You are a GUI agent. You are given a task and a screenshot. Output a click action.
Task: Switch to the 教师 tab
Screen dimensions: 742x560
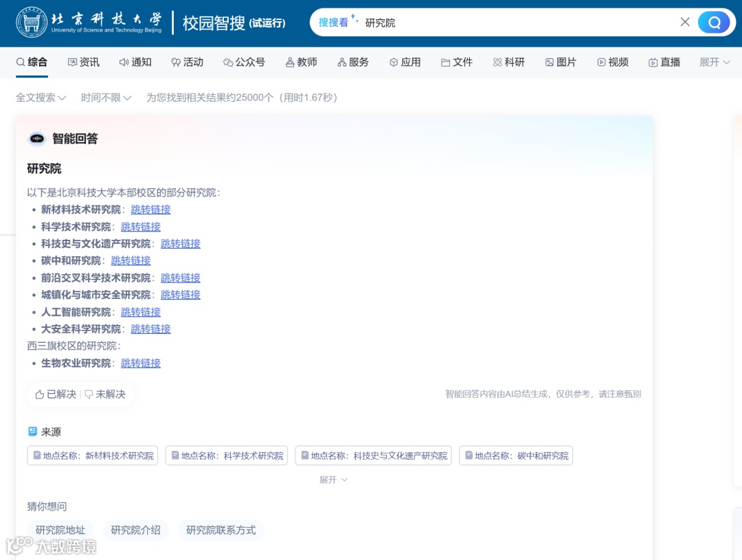point(302,62)
